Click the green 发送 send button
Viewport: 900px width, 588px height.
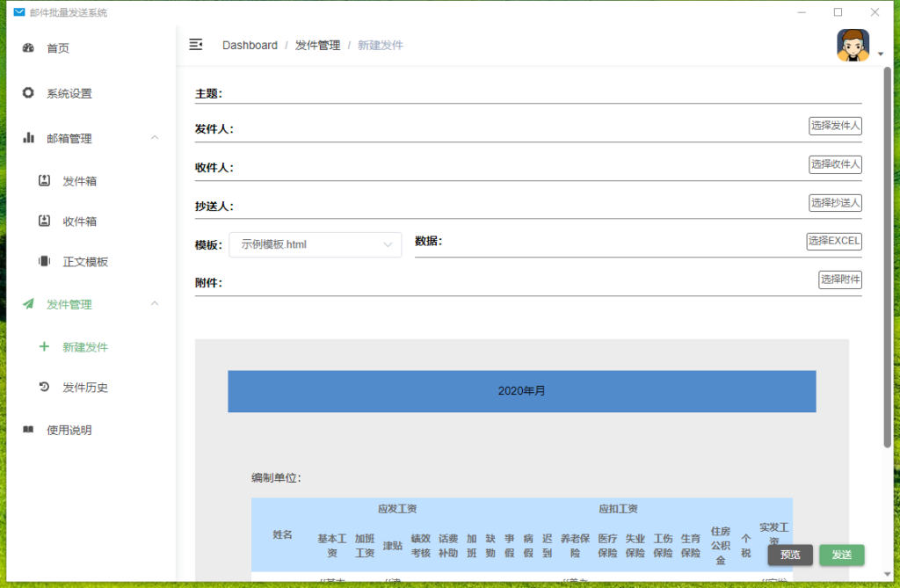point(841,555)
